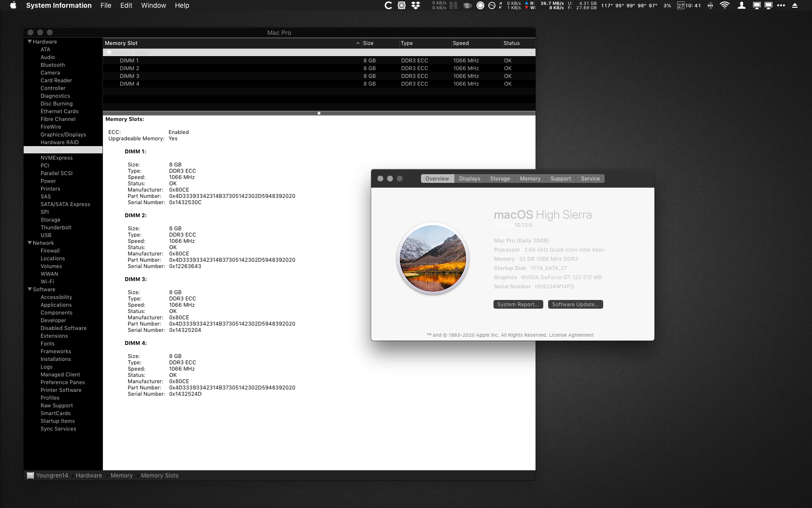Screen dimensions: 812x508
Task: Open the System Information app menu
Action: 59,5
